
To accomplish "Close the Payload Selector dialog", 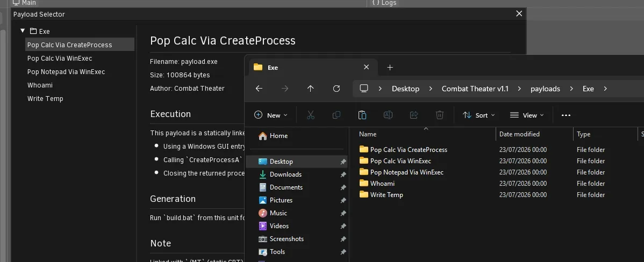I will tap(519, 13).
